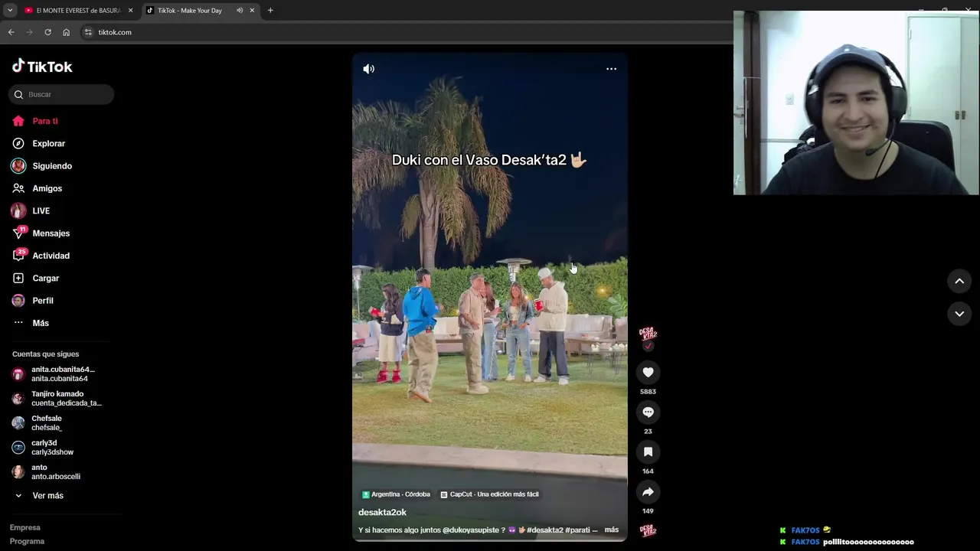The width and height of the screenshot is (980, 551).
Task: Save the video with the bookmark icon
Action: (x=648, y=452)
